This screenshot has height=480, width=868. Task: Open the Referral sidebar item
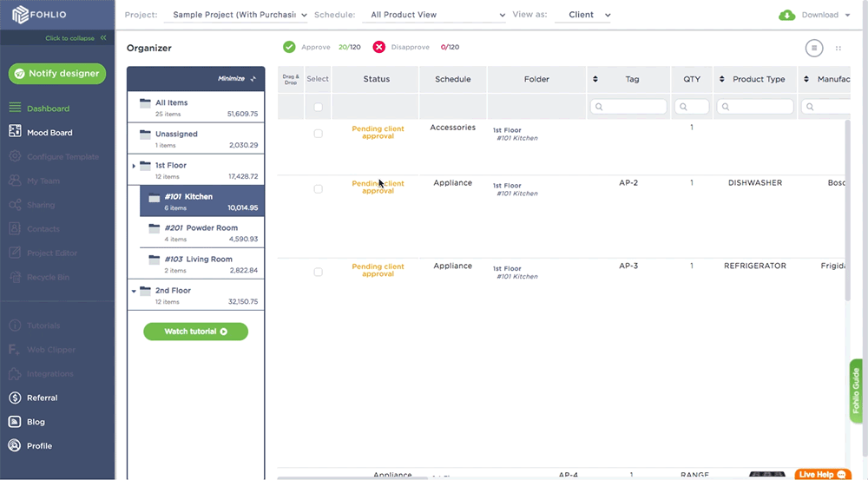point(42,398)
